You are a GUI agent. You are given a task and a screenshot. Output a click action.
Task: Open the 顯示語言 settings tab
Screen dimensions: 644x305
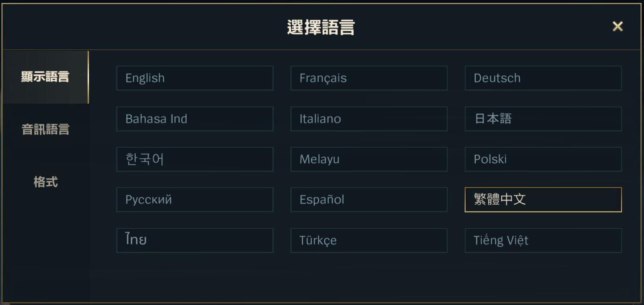tap(44, 77)
